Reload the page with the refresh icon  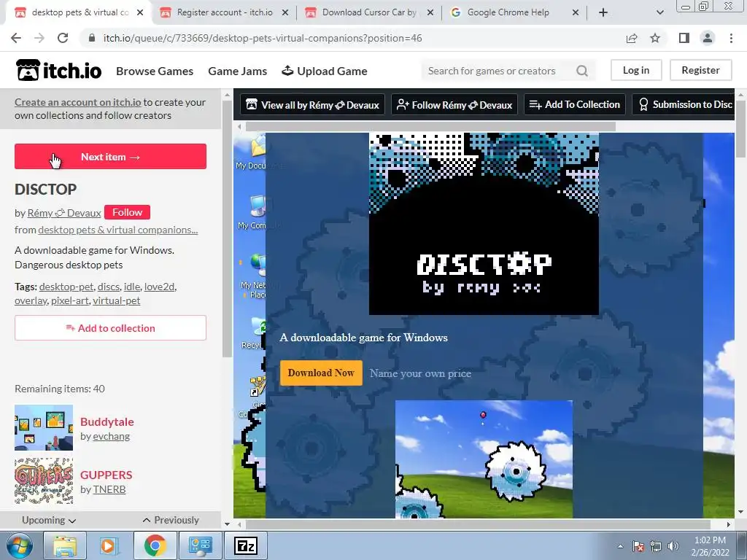[63, 38]
